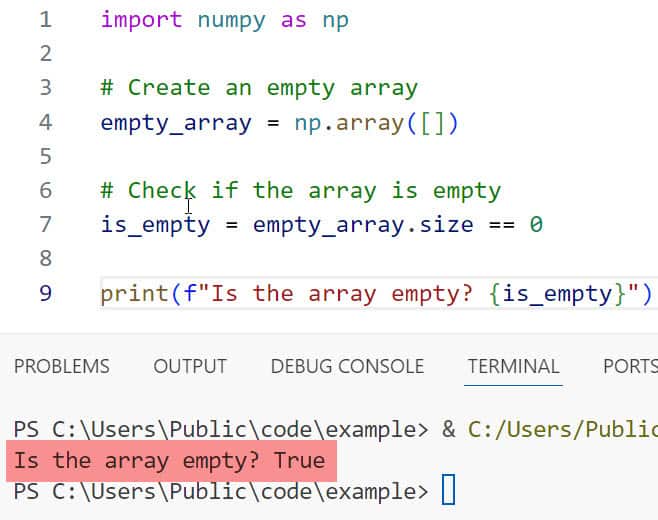This screenshot has height=520, width=658.
Task: Click line number 4 in the gutter
Action: tap(47, 123)
